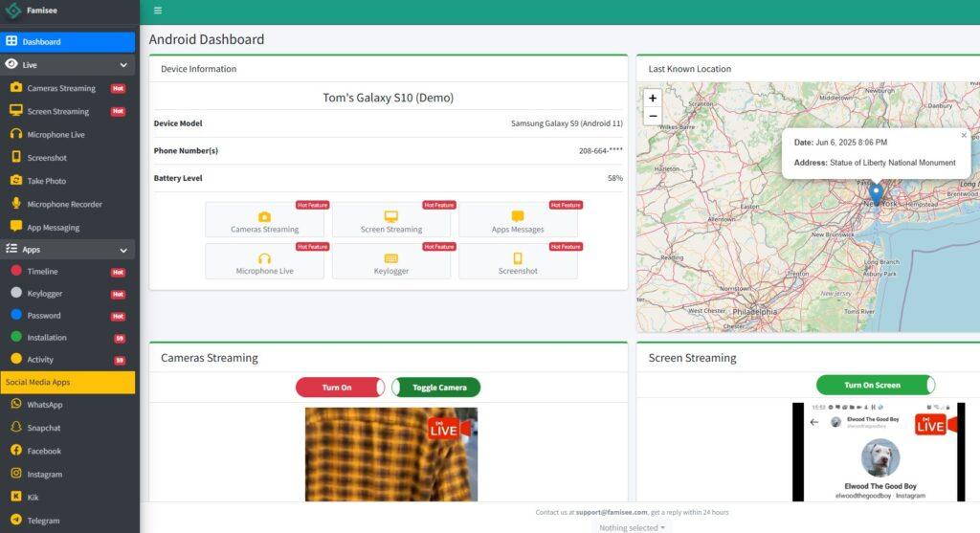980x533 pixels.
Task: Click the support@famisee.com email link
Action: tap(612, 512)
